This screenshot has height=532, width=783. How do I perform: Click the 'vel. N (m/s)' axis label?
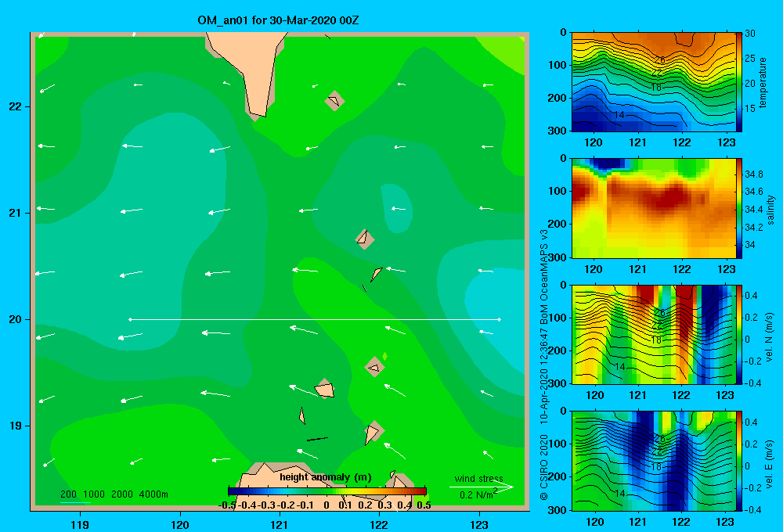(x=770, y=337)
